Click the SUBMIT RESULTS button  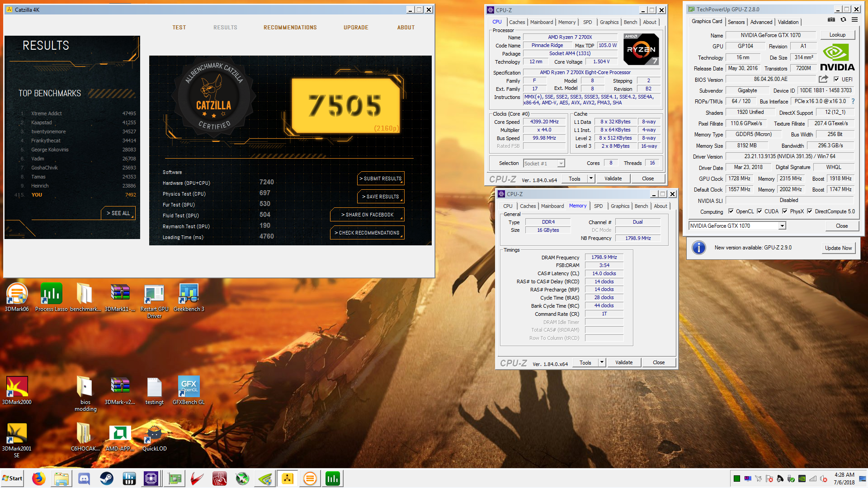381,178
